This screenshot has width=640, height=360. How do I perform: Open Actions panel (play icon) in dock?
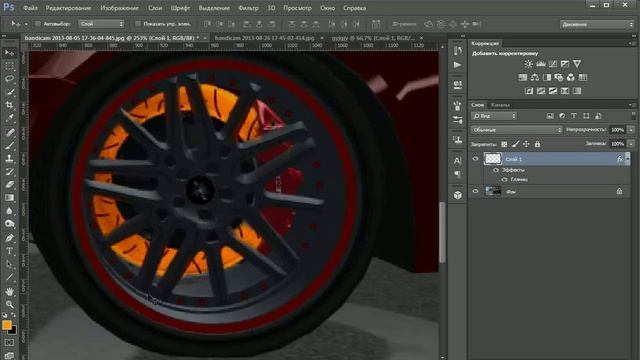[458, 65]
